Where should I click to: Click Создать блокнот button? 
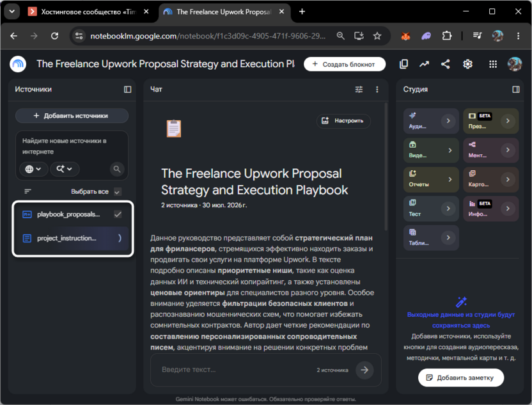345,64
